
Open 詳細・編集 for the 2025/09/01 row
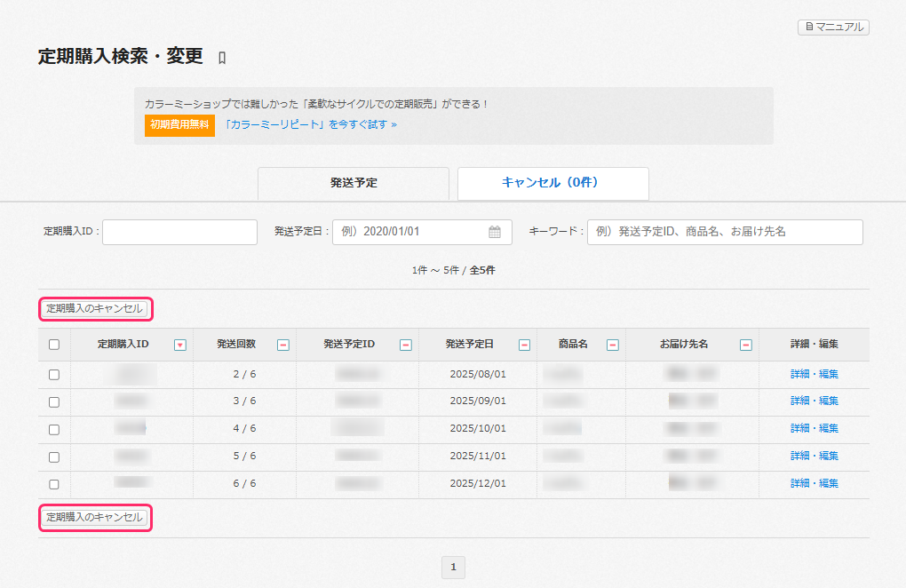tap(814, 401)
